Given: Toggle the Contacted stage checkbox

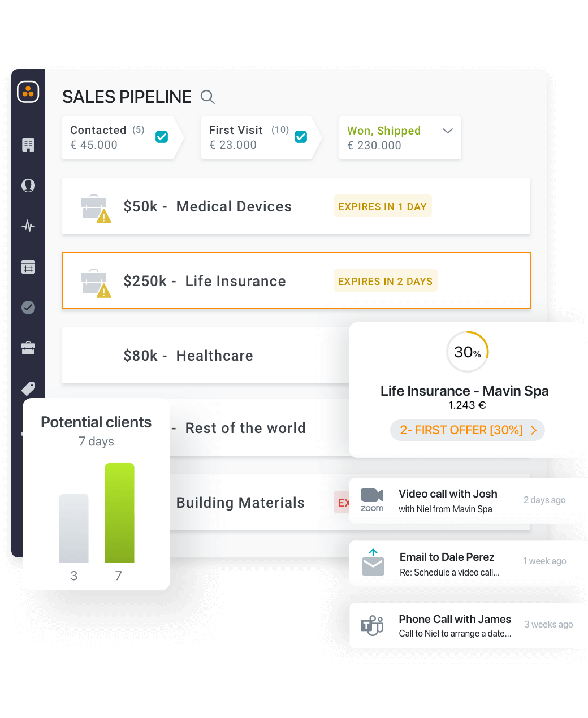Looking at the screenshot, I should [x=162, y=137].
